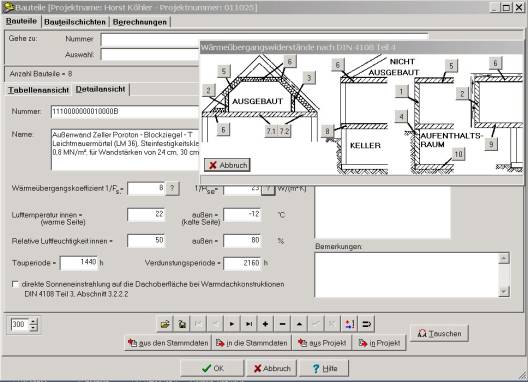Open Hilfe help button
Screen dimensions: 528x382
coord(324,368)
